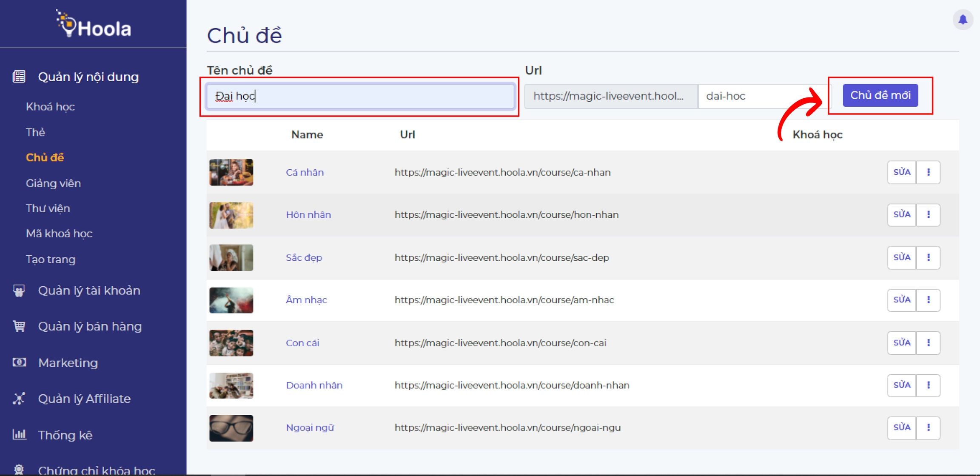
Task: Open Khoá học in sidebar
Action: tap(50, 107)
